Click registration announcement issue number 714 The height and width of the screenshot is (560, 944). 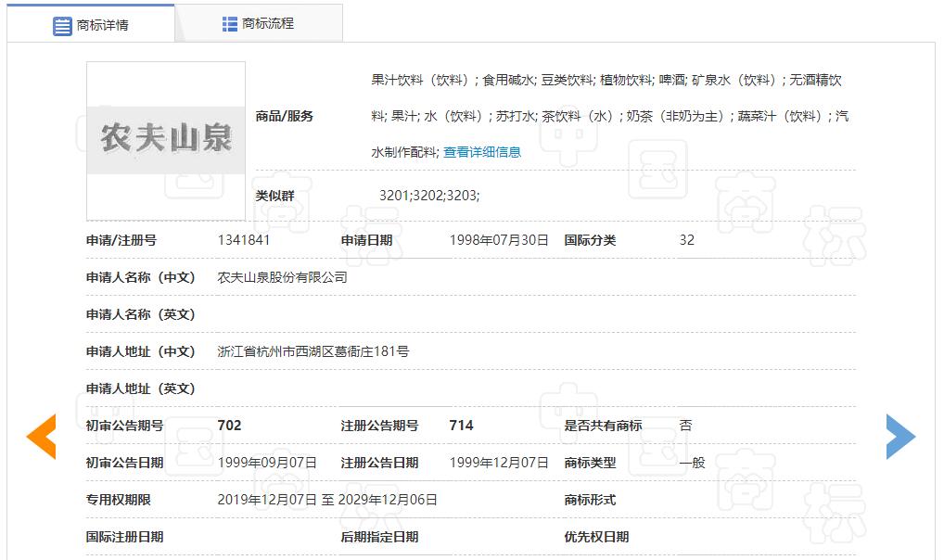(461, 426)
